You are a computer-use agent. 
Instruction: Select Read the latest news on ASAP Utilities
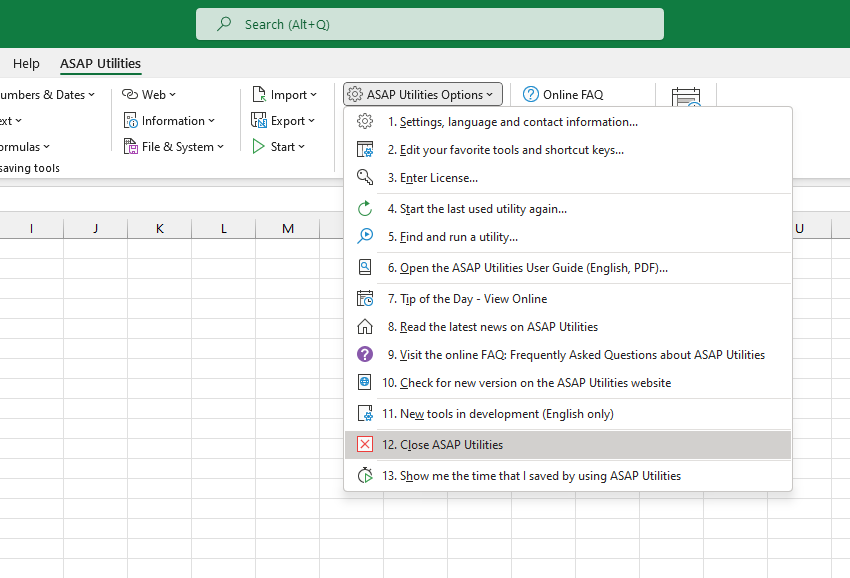(x=568, y=326)
